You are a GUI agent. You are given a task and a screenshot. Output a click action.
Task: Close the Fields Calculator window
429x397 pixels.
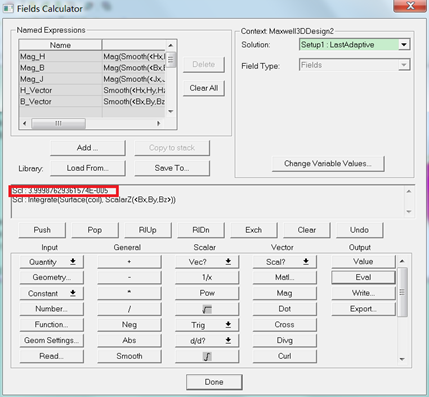click(x=410, y=6)
